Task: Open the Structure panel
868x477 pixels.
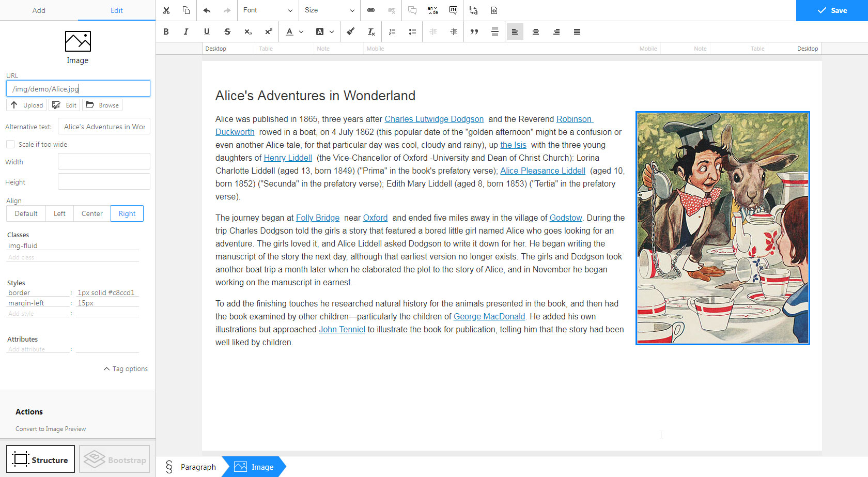Action: (x=40, y=459)
